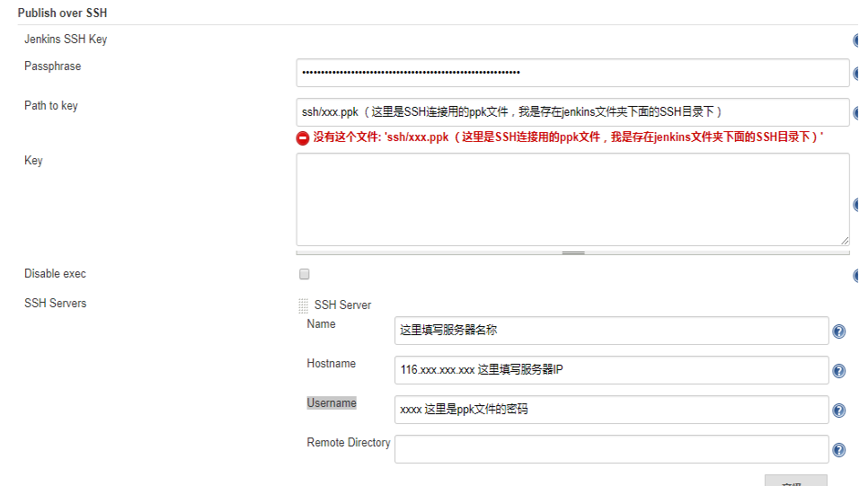
Task: Click into the Key text area
Action: [x=572, y=199]
